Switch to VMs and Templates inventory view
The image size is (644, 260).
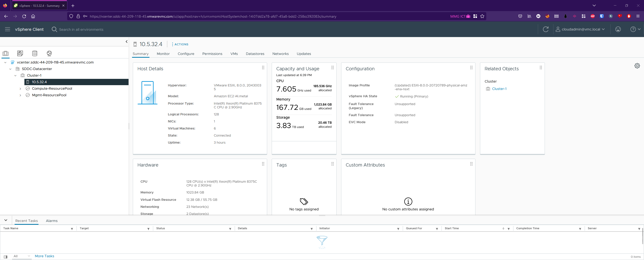click(20, 53)
